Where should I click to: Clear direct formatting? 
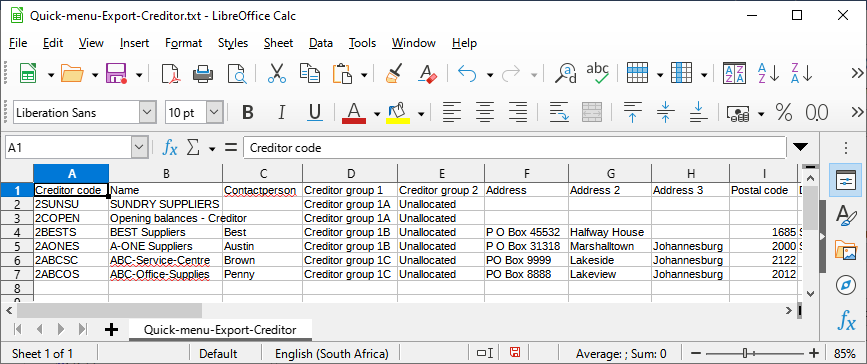[x=427, y=74]
